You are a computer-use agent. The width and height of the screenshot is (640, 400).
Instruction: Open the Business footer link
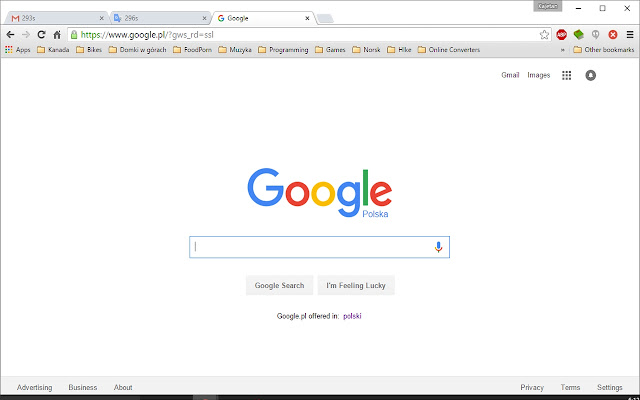click(x=83, y=387)
